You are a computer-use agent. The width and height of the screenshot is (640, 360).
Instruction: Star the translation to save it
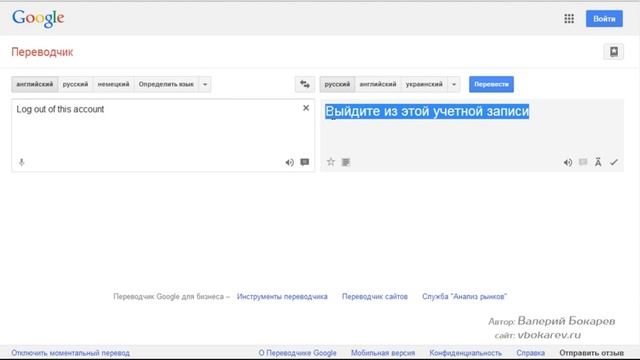pyautogui.click(x=331, y=162)
